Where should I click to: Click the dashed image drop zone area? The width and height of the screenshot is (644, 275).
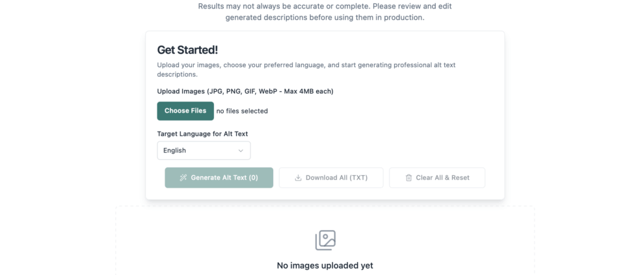(325, 241)
